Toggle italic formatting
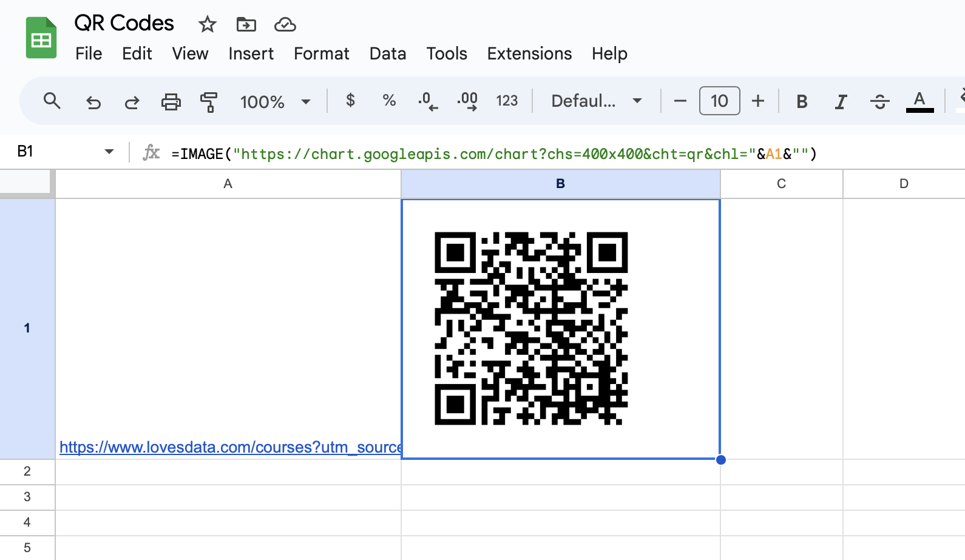This screenshot has height=560, width=965. (841, 101)
